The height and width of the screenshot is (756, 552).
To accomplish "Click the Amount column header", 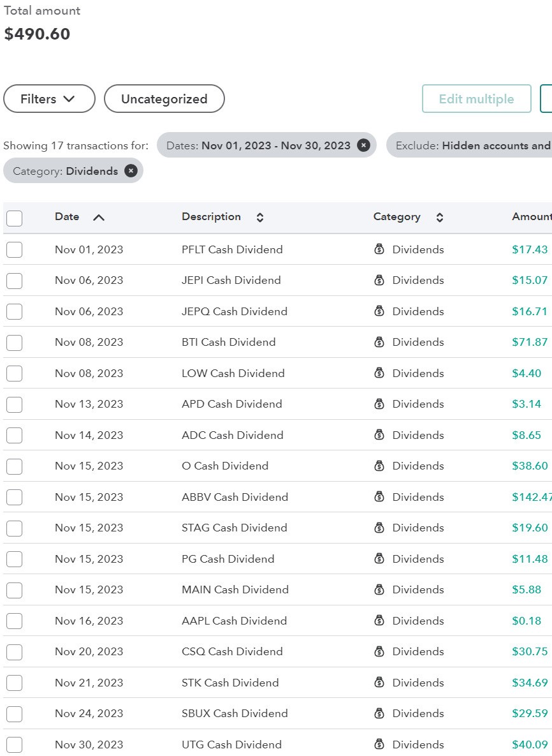I will click(531, 217).
